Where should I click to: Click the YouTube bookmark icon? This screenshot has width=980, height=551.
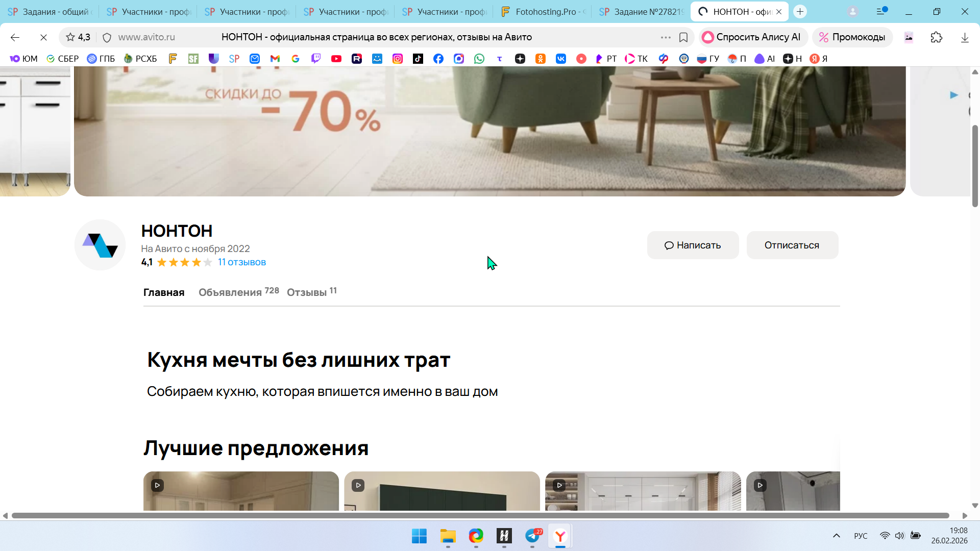pyautogui.click(x=336, y=59)
